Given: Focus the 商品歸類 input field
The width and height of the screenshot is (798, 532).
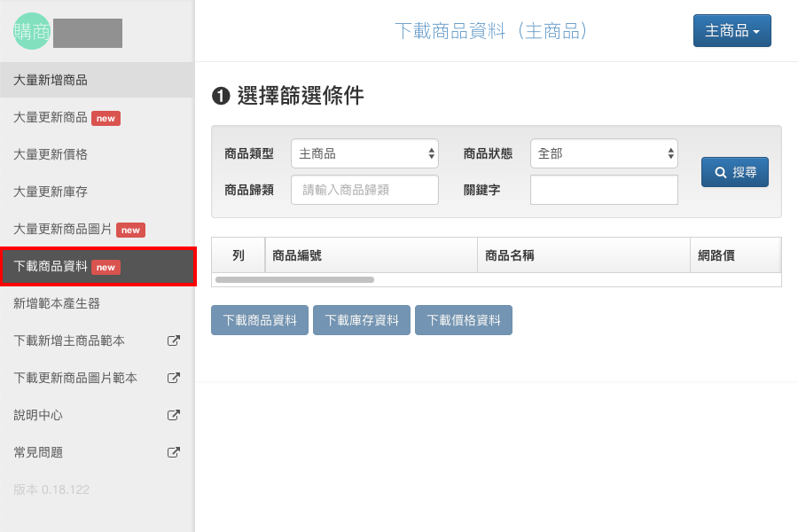Looking at the screenshot, I should point(364,190).
